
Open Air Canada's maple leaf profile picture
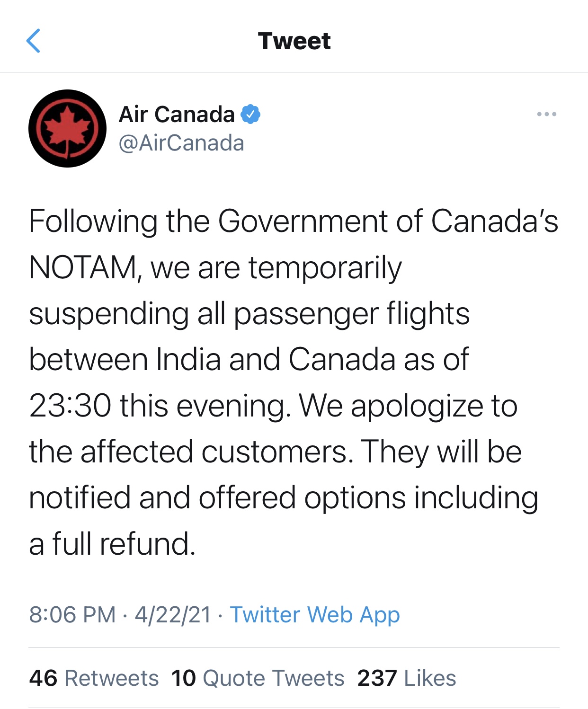(x=67, y=128)
